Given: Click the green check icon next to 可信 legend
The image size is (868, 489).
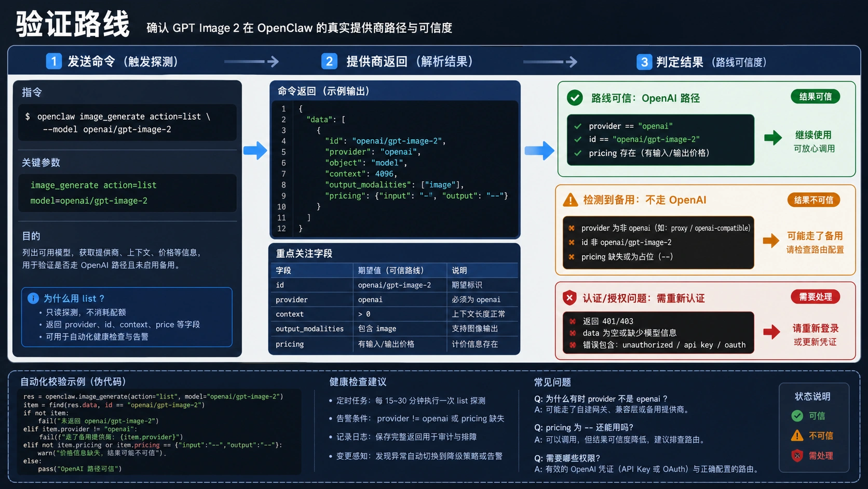Looking at the screenshot, I should pyautogui.click(x=797, y=416).
